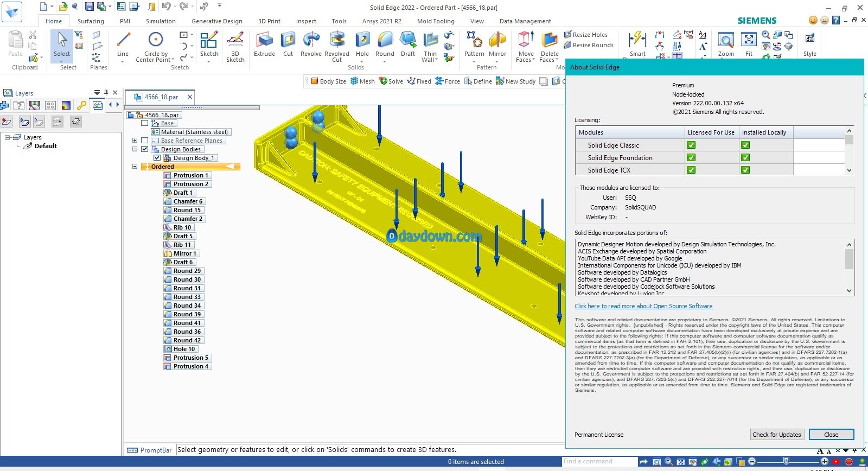The height and width of the screenshot is (471, 868).
Task: Click Solid Edge Classic Licensed For Use checkbox
Action: [x=691, y=145]
